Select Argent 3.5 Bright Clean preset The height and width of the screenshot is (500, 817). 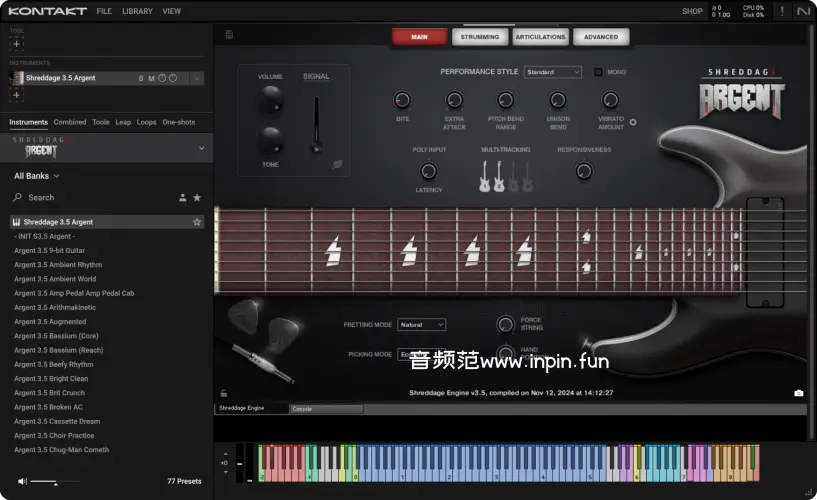click(50, 379)
